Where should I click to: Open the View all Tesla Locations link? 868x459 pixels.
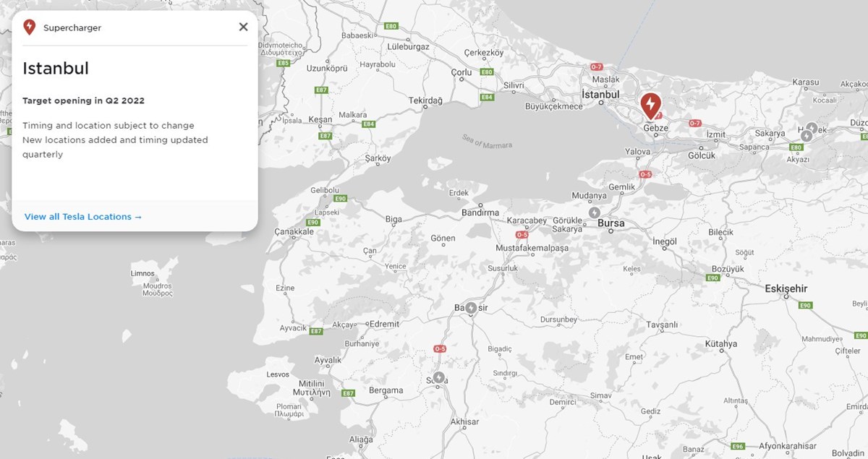tap(83, 217)
